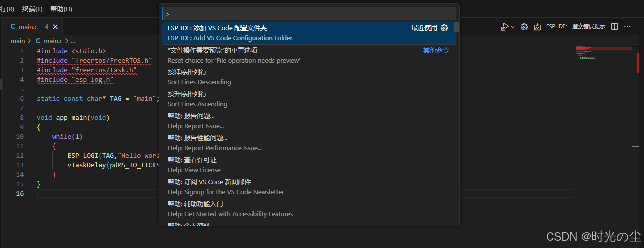
Task: Click the split editor icon
Action: (x=615, y=27)
